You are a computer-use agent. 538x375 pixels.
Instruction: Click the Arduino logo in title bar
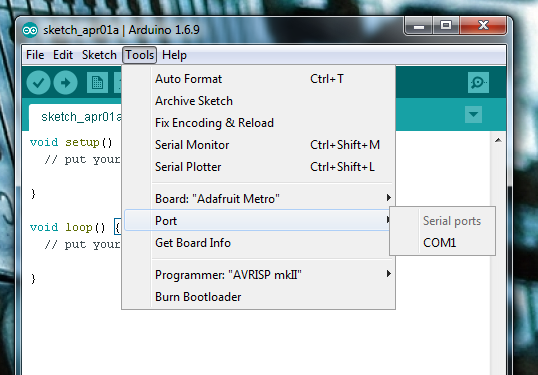pos(30,30)
